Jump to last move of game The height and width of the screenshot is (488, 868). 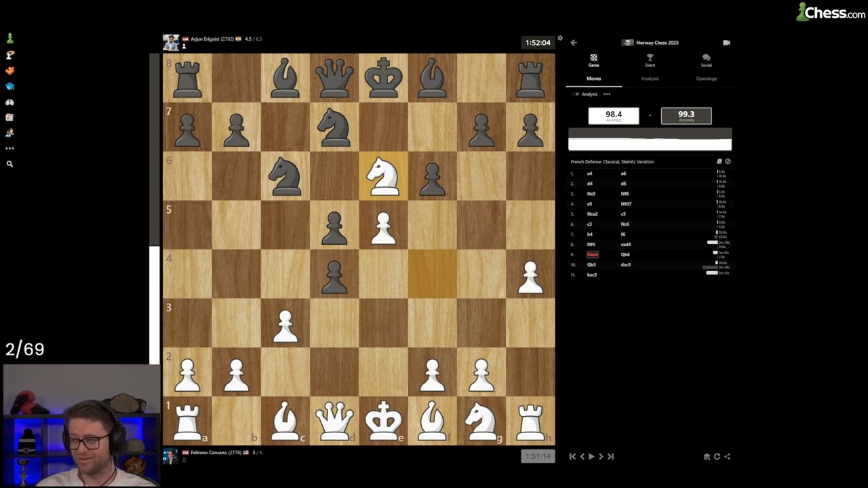coord(610,456)
